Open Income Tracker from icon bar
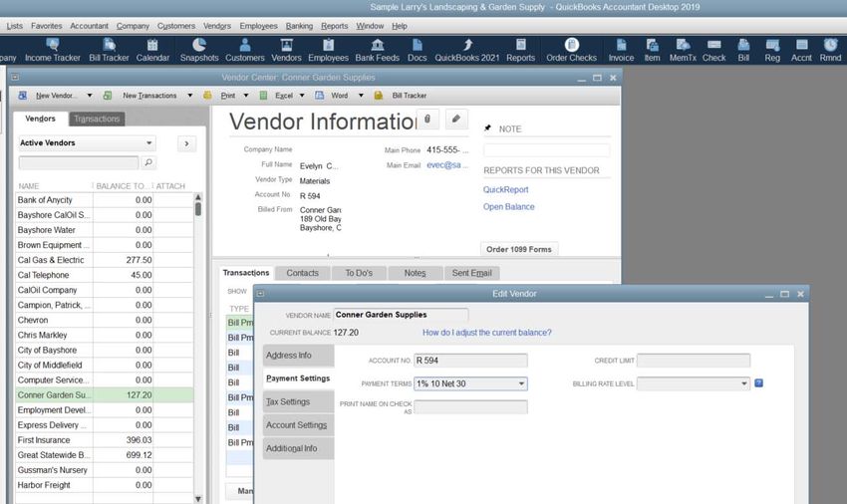Viewport: 847px width, 504px height. pyautogui.click(x=53, y=50)
